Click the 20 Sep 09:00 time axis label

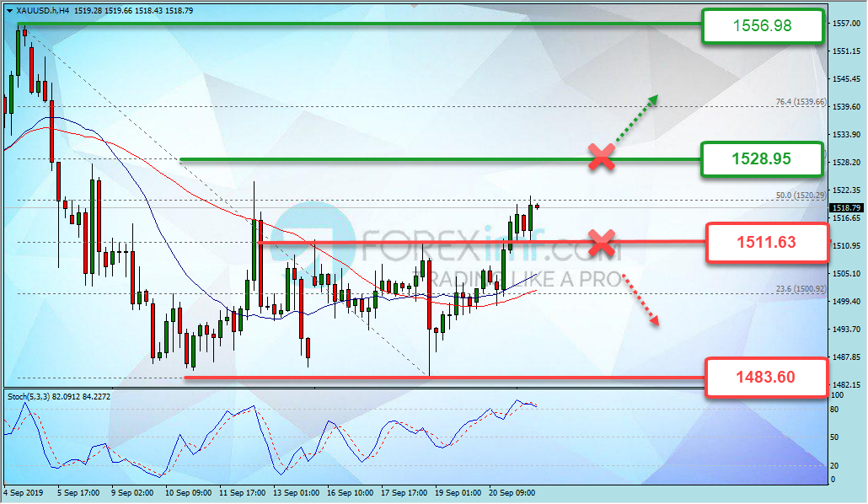click(x=513, y=491)
